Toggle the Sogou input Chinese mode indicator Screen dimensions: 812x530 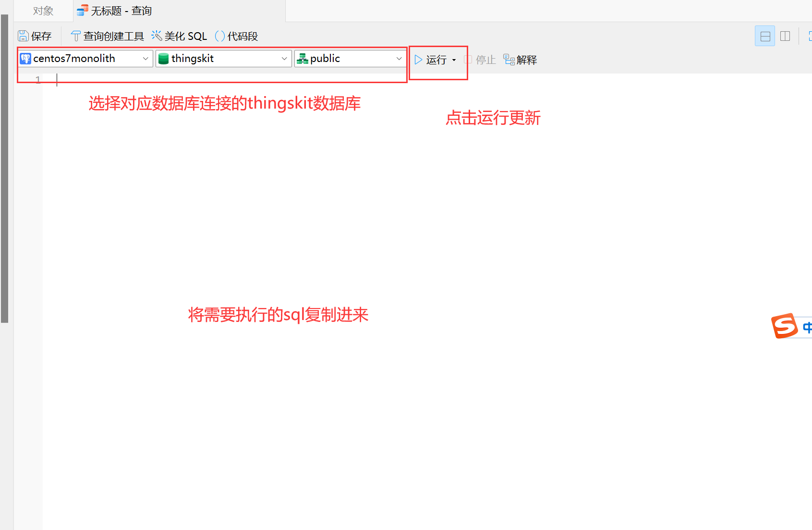coord(807,327)
